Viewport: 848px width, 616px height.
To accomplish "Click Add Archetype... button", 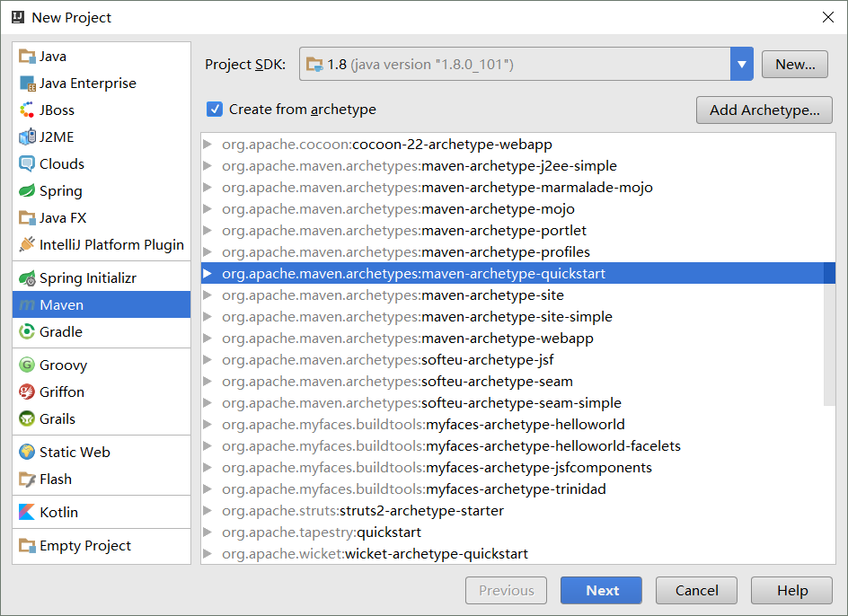I will pyautogui.click(x=764, y=110).
